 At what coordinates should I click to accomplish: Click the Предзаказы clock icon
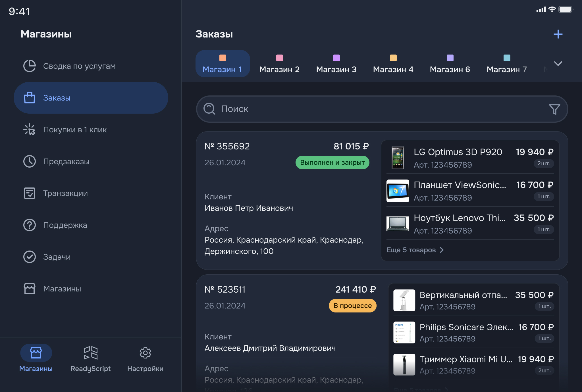pos(30,161)
